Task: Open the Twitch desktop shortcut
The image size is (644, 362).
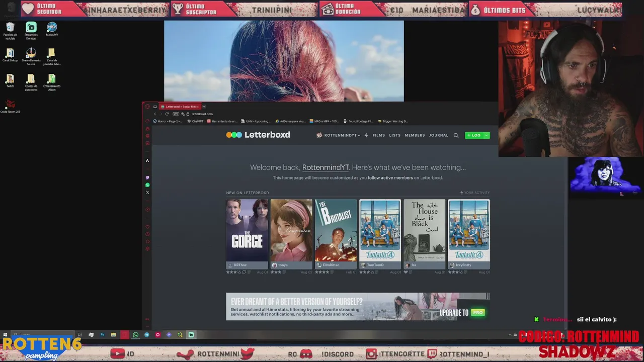Action: [x=10, y=81]
